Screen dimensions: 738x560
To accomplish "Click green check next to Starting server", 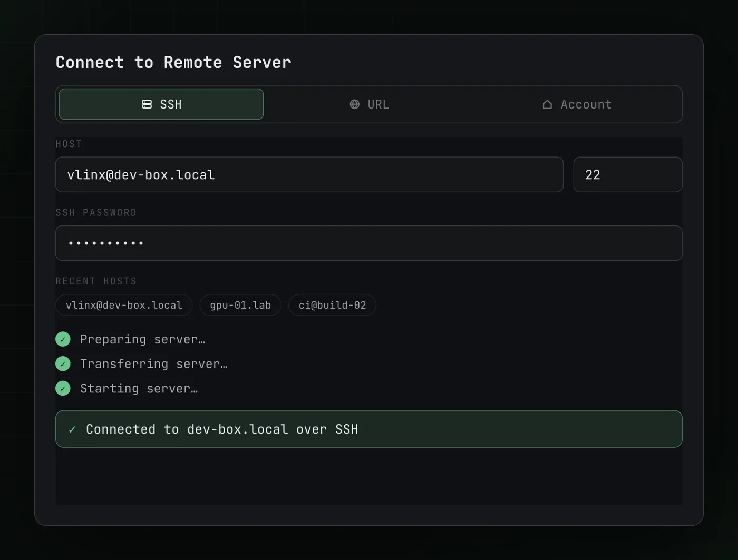I will click(x=63, y=388).
